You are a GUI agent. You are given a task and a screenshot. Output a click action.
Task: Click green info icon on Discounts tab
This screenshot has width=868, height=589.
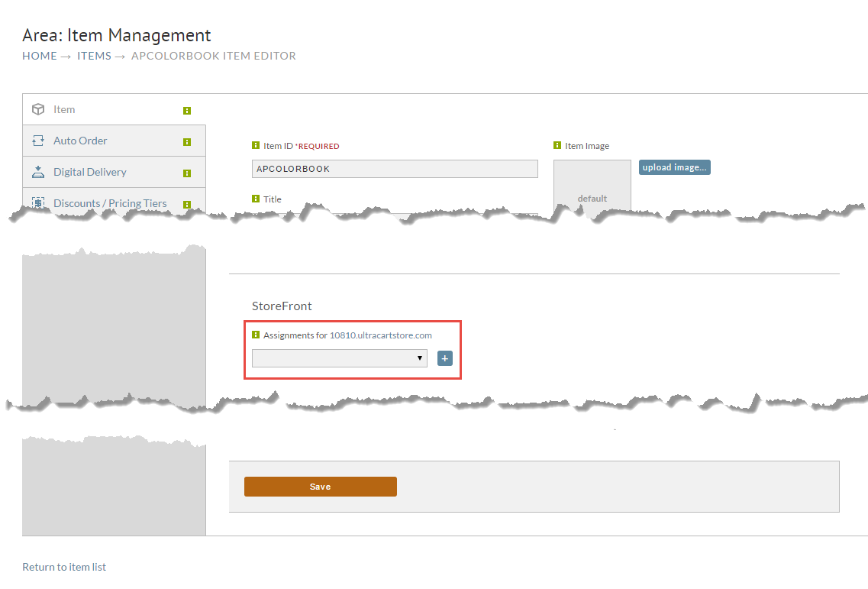[187, 205]
